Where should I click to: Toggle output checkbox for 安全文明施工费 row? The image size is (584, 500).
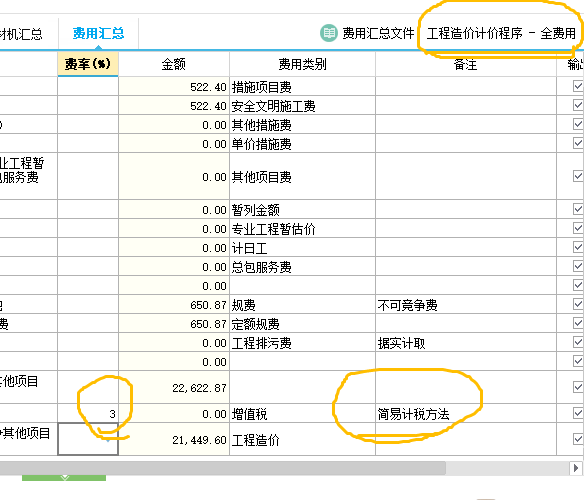(x=578, y=105)
